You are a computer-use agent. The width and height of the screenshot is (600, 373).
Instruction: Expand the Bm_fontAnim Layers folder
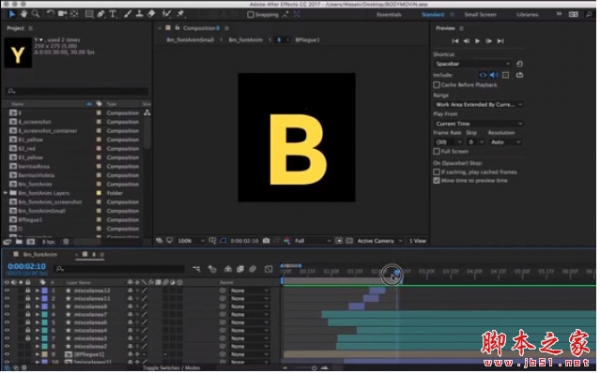(x=5, y=193)
